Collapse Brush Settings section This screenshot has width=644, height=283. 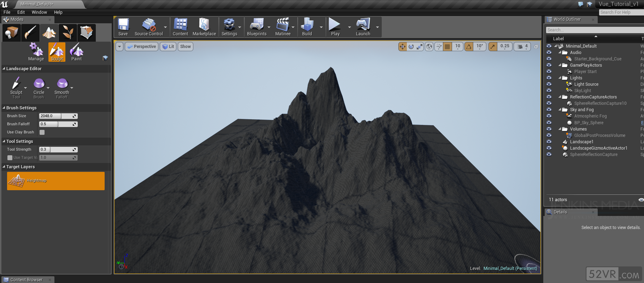coord(4,108)
